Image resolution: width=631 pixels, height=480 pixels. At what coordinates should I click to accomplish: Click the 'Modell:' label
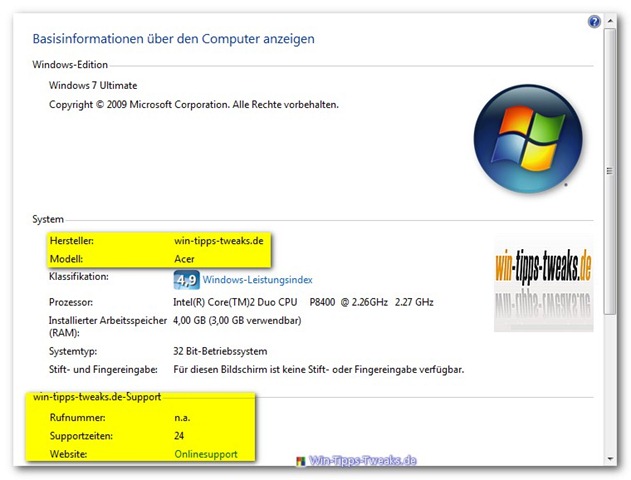click(66, 259)
